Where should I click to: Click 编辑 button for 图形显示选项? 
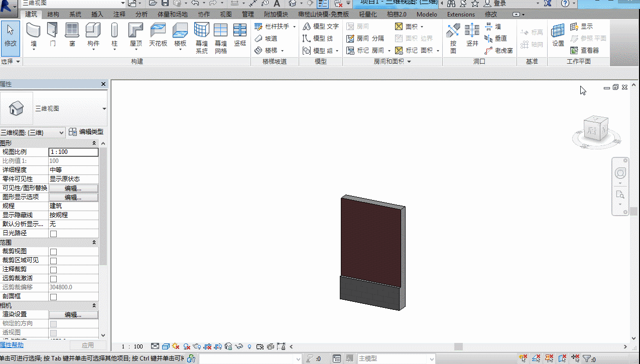point(73,198)
